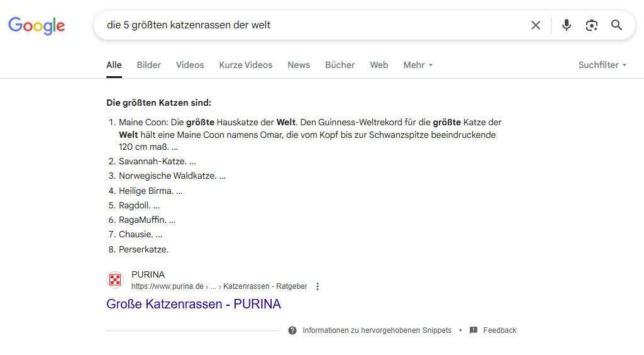Viewport: 644px width, 355px height.
Task: Clear the search query with the X icon
Action: coord(536,25)
